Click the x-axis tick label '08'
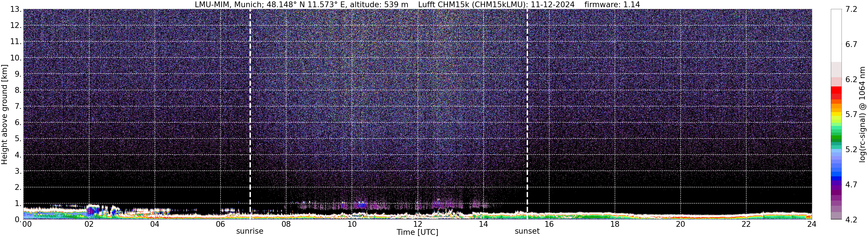The width and height of the screenshot is (868, 238). (x=286, y=224)
